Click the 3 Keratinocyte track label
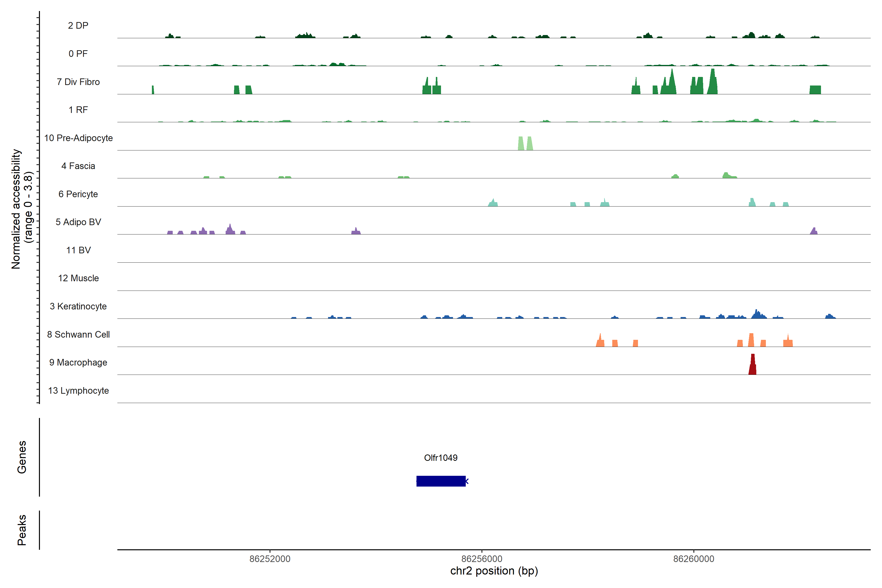Viewport: 882px width, 588px height. tap(78, 306)
